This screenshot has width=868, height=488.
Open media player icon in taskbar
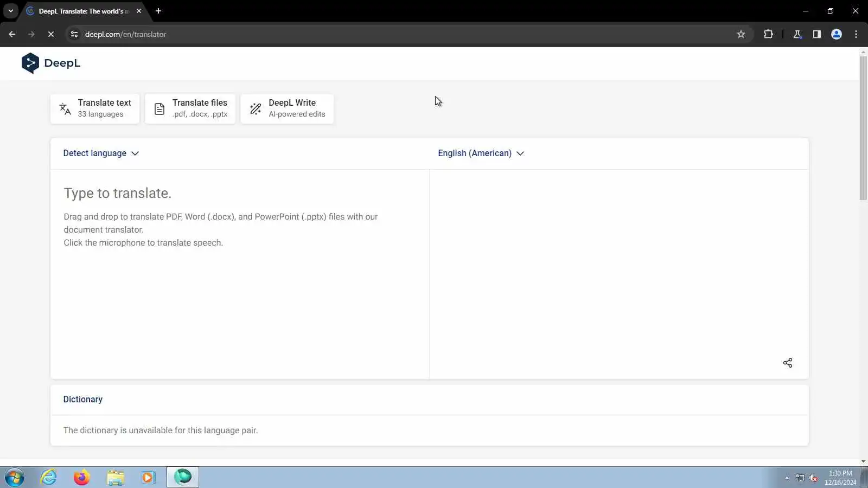pos(148,478)
